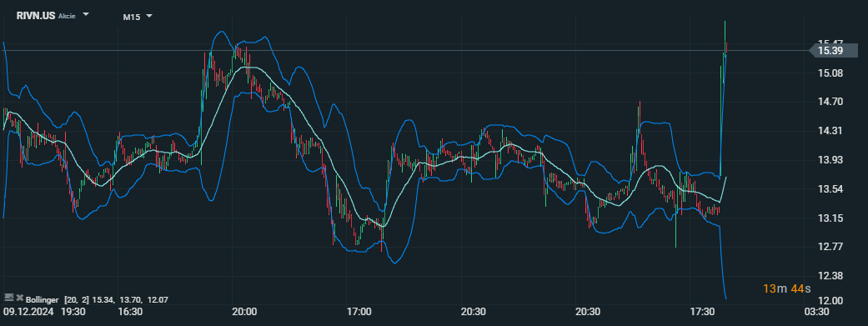Viewport: 868px width, 326px height.
Task: Click the 15.39 current price tag
Action: click(834, 51)
